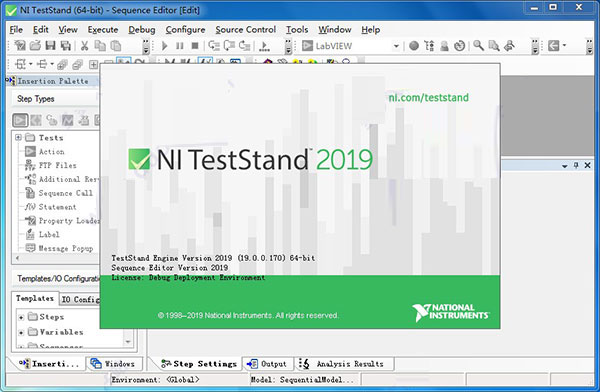This screenshot has width=600, height=392.
Task: Select the Sequence Call step type
Action: pos(65,193)
